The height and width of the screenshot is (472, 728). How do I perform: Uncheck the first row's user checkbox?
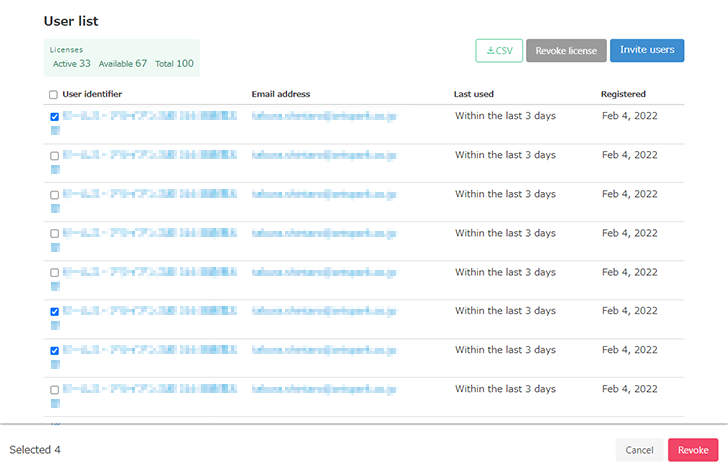54,117
